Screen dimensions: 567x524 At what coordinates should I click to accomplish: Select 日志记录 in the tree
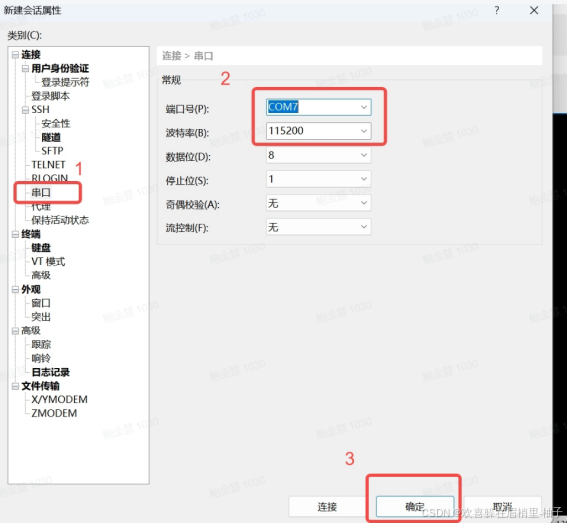click(51, 372)
